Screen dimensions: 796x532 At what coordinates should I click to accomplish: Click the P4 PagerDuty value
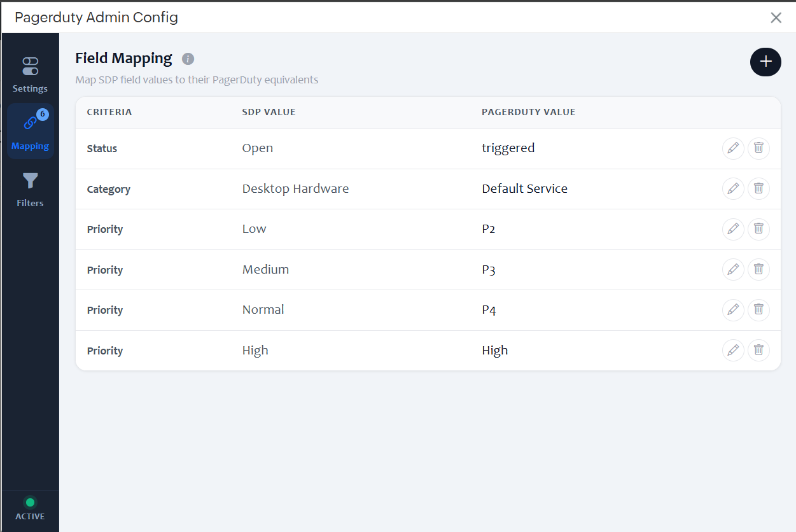[489, 310]
